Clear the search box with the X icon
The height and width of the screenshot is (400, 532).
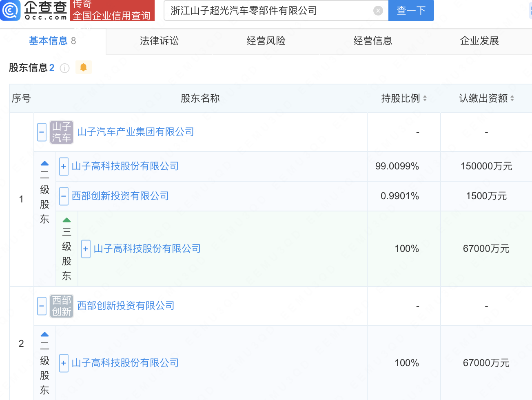click(x=378, y=11)
